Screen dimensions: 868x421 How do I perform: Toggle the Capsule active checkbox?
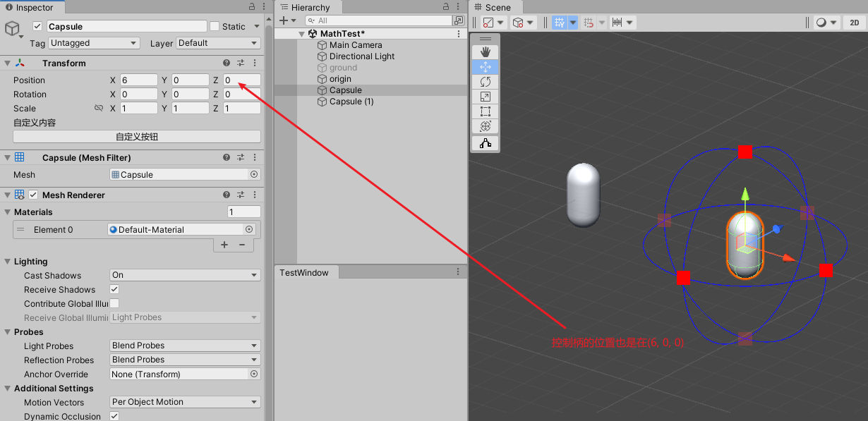pos(37,26)
